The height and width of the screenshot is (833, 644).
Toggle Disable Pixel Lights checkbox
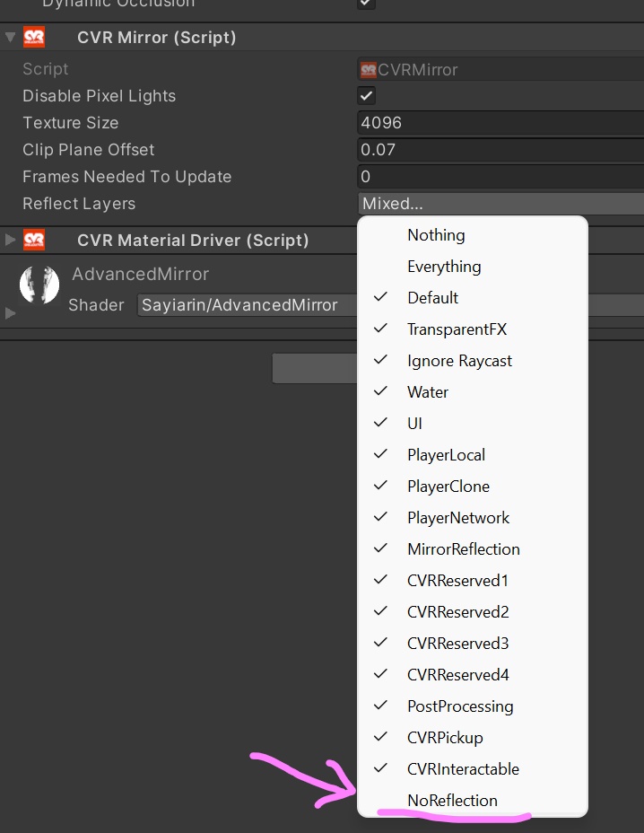(366, 96)
